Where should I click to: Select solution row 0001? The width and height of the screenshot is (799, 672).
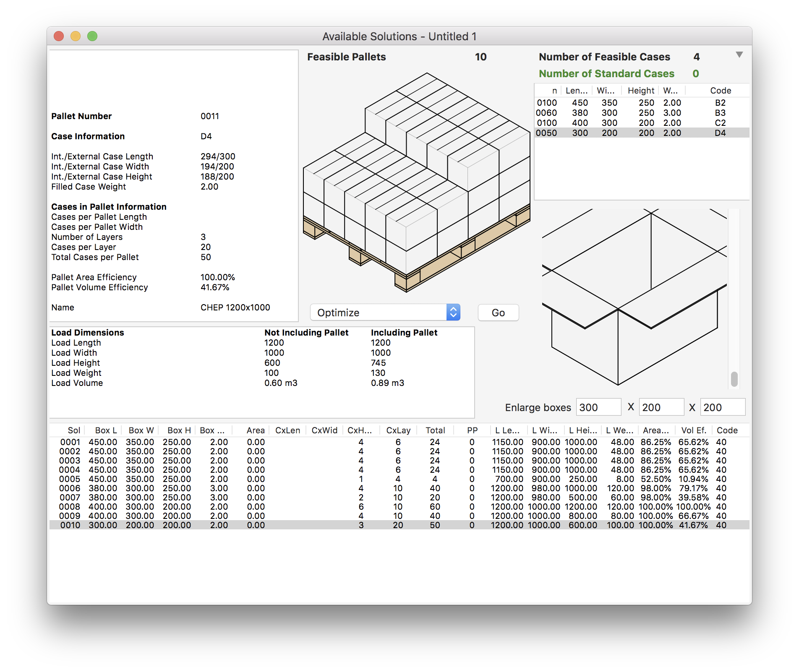click(x=399, y=442)
